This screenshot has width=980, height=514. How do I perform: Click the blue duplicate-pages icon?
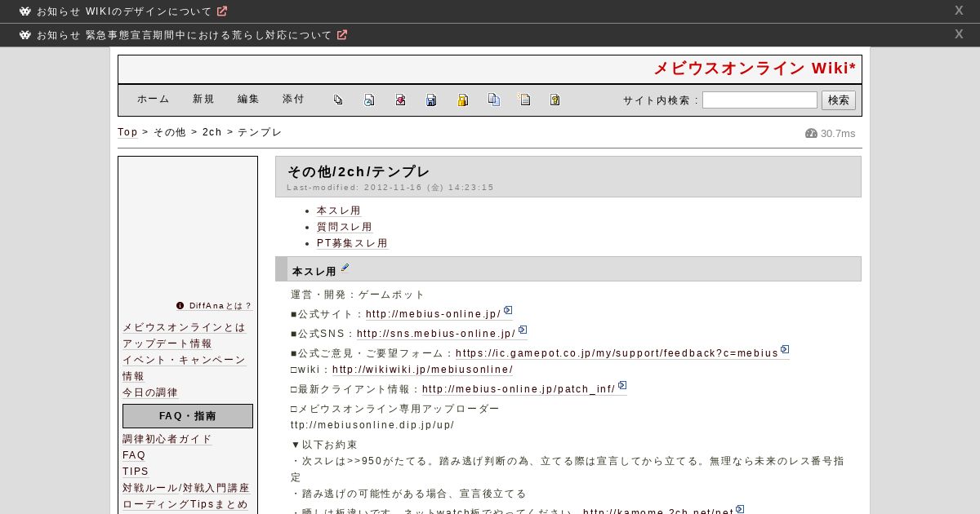tap(493, 100)
